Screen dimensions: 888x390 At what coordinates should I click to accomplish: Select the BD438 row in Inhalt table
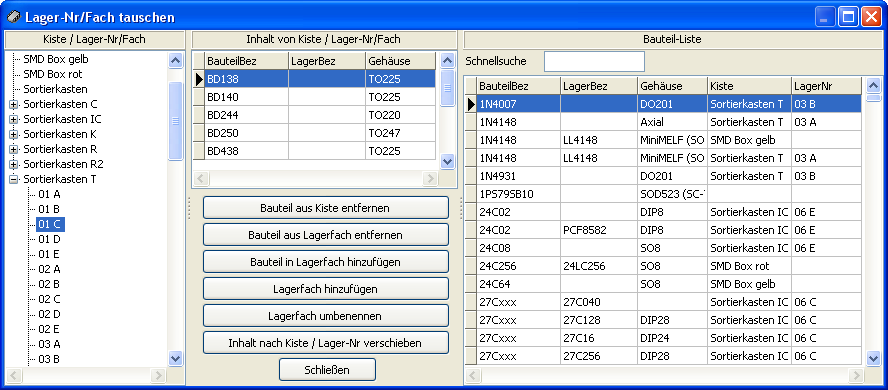[x=314, y=152]
